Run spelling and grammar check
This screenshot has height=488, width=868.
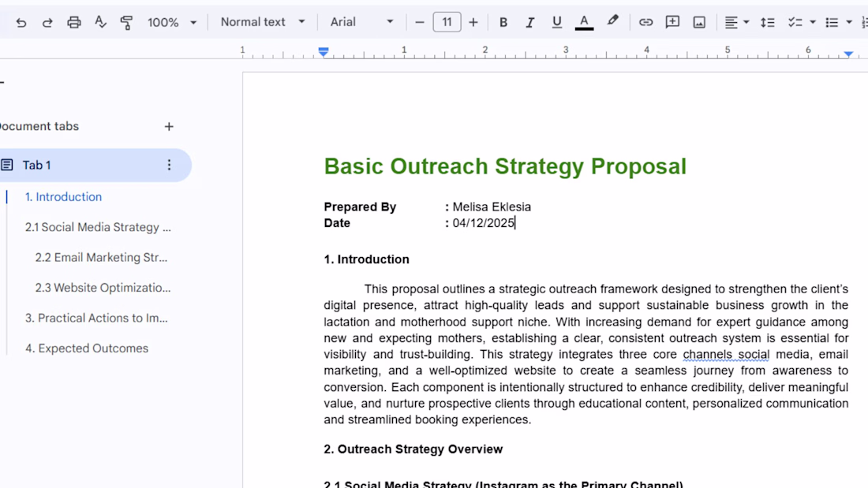(x=100, y=22)
